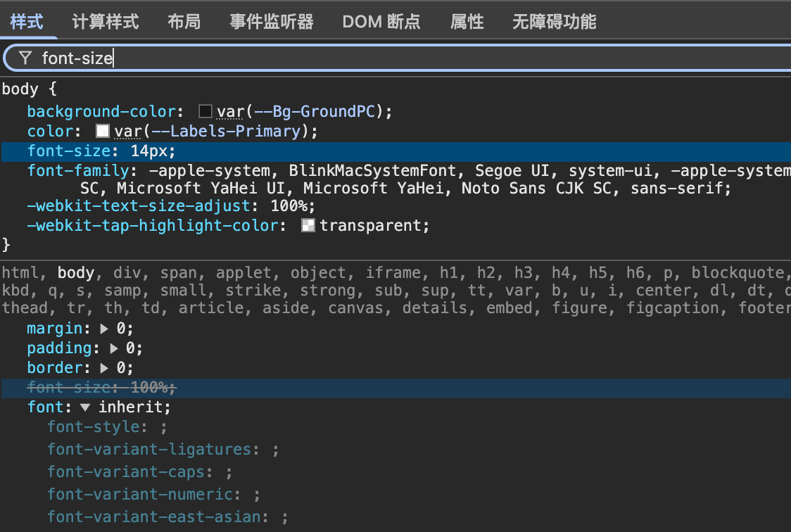Expand the padding shorthand property
791x532 pixels.
click(115, 348)
